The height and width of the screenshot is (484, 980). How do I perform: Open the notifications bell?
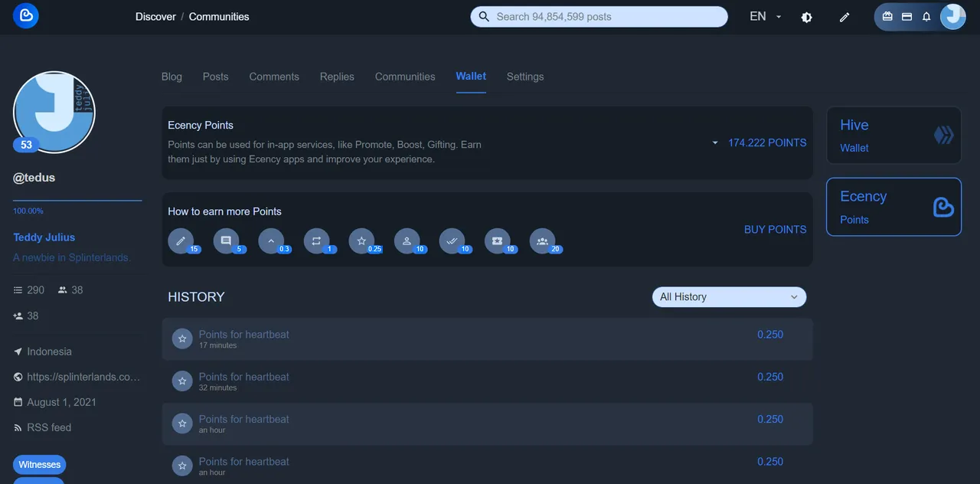point(926,16)
